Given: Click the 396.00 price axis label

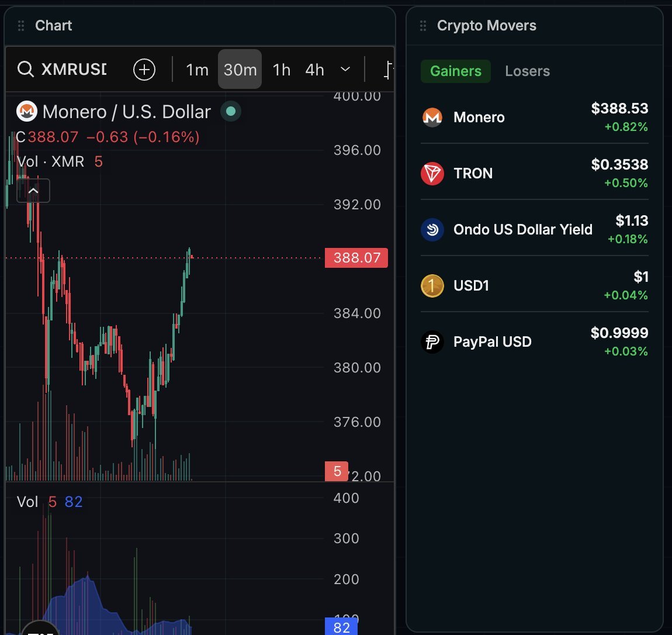Looking at the screenshot, I should click(357, 150).
